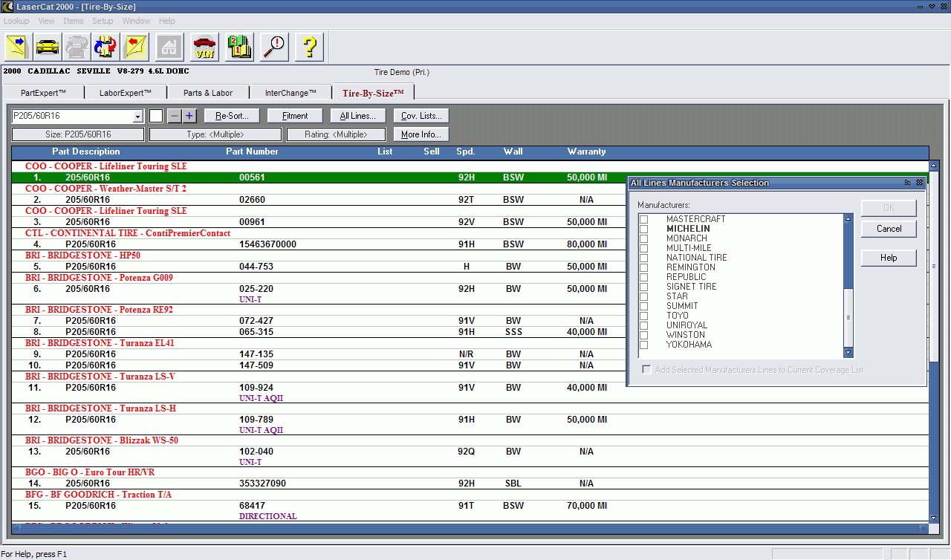The width and height of the screenshot is (951, 560).
Task: Check the UNIROYAL checkbox
Action: [x=644, y=325]
